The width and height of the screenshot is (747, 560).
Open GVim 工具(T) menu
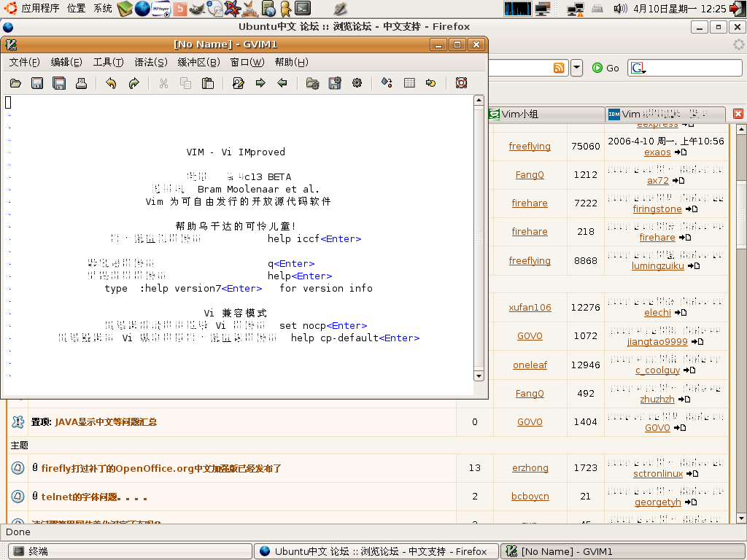coord(109,63)
